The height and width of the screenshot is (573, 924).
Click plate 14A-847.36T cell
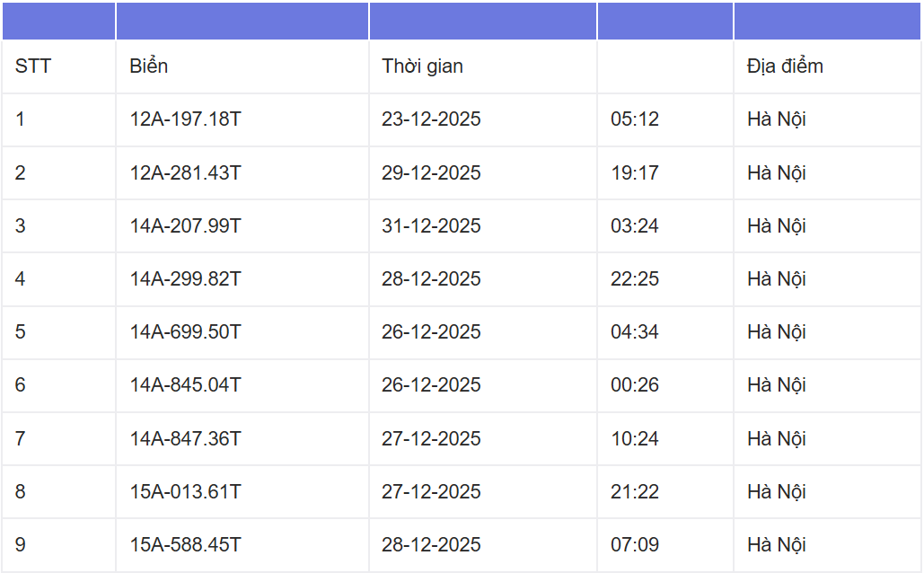pyautogui.click(x=185, y=438)
